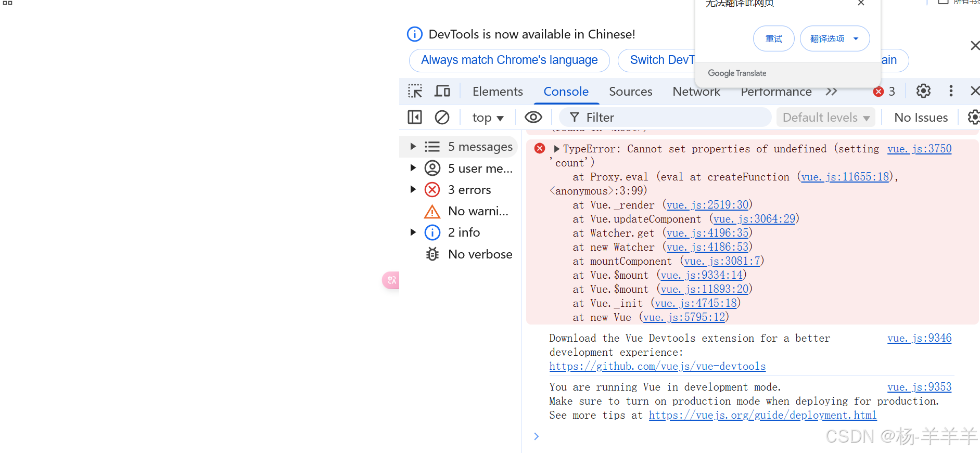This screenshot has height=453, width=980.
Task: Click the pink translate floating icon
Action: (391, 280)
